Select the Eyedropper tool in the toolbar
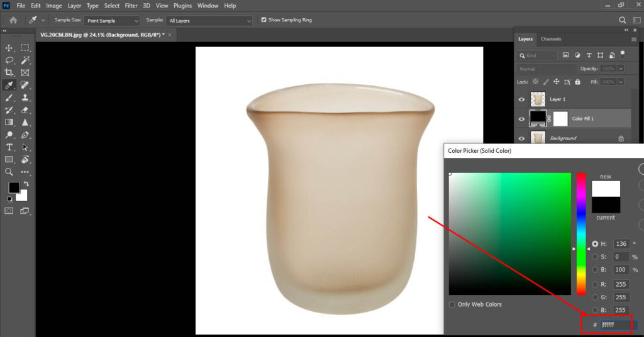 9,85
